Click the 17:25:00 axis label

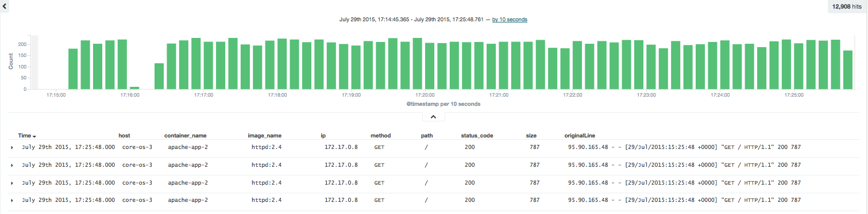click(794, 95)
